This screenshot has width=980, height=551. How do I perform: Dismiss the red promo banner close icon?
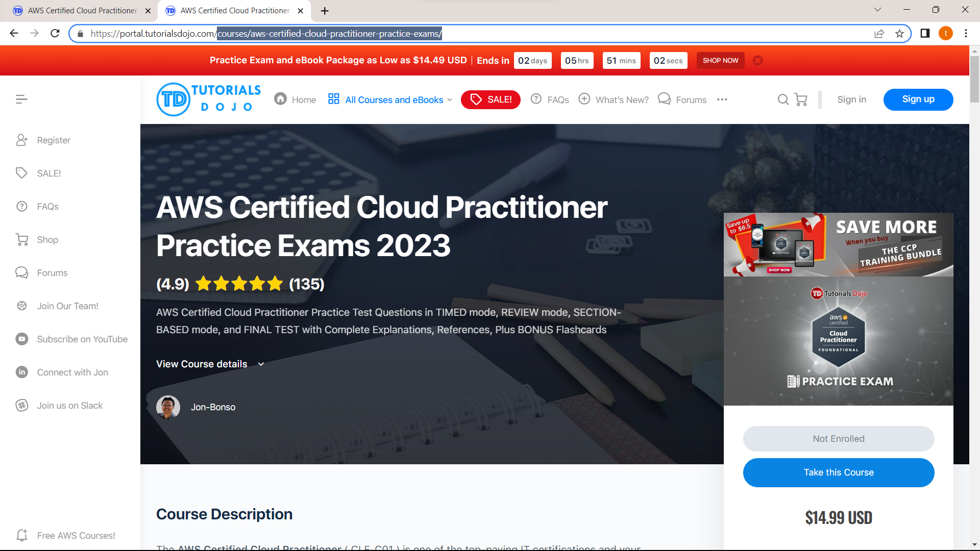[758, 60]
